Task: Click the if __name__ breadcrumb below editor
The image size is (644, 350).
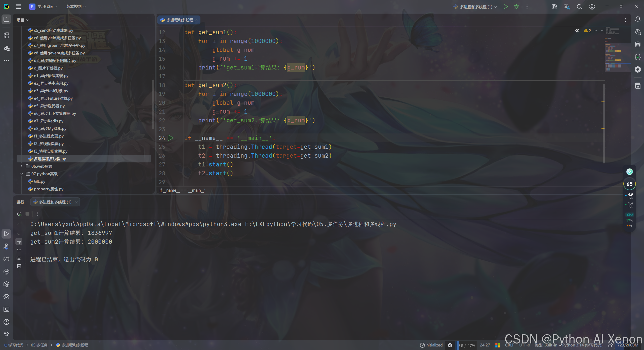Action: (182, 190)
